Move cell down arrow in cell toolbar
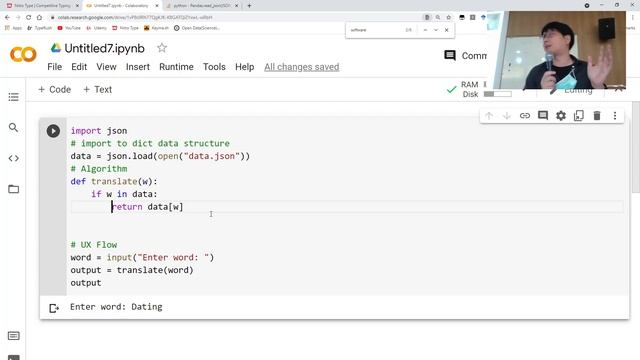The image size is (640, 360). point(507,116)
